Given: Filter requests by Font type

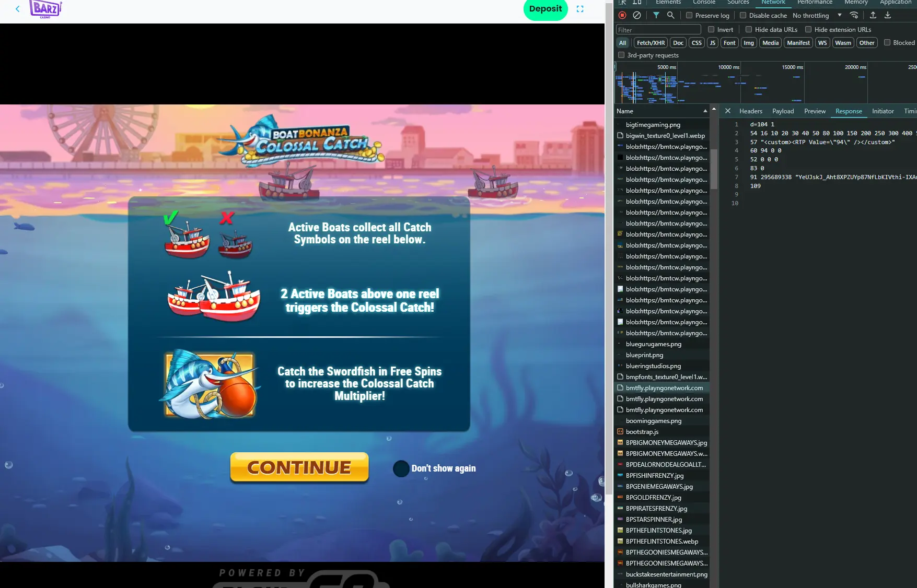Looking at the screenshot, I should (x=729, y=43).
